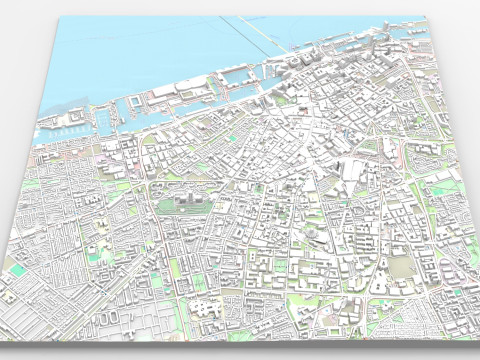Click the teal square plot at the left edge
The image size is (480, 360).
[18, 270]
